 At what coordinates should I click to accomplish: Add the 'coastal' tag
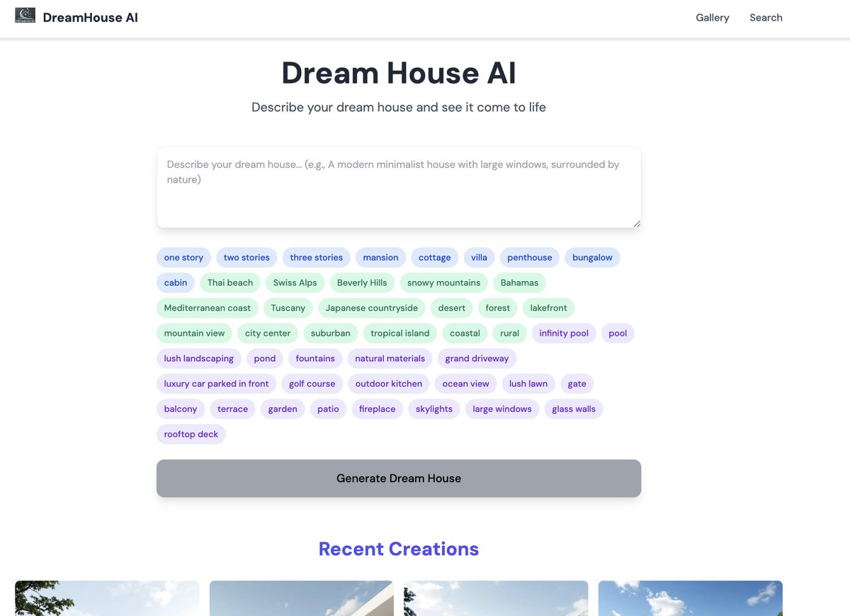[x=465, y=333]
